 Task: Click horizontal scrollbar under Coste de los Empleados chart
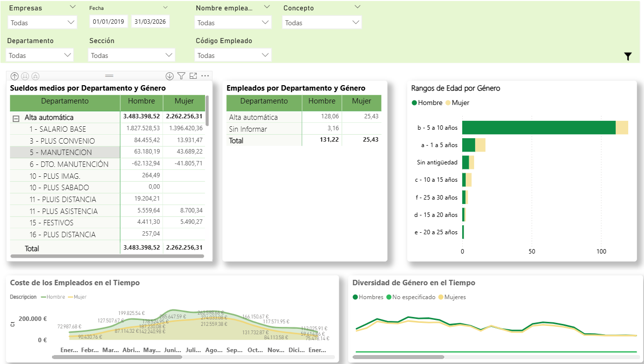[116, 357]
